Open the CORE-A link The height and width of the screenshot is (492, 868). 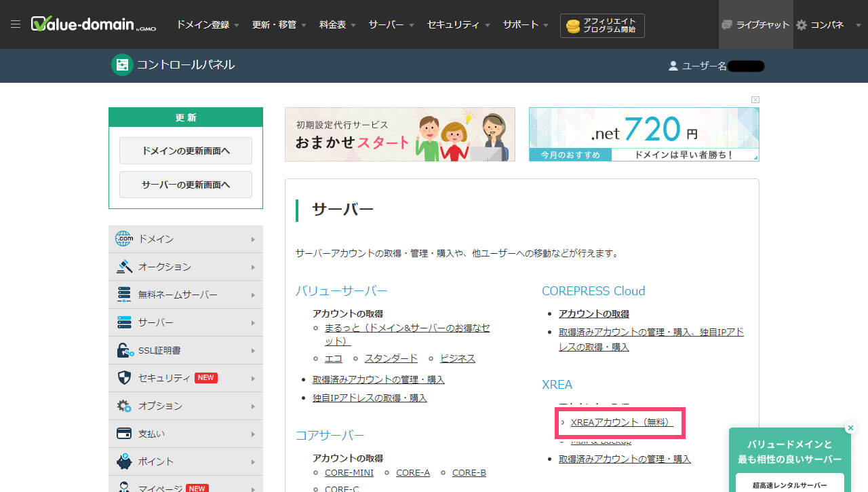[413, 472]
